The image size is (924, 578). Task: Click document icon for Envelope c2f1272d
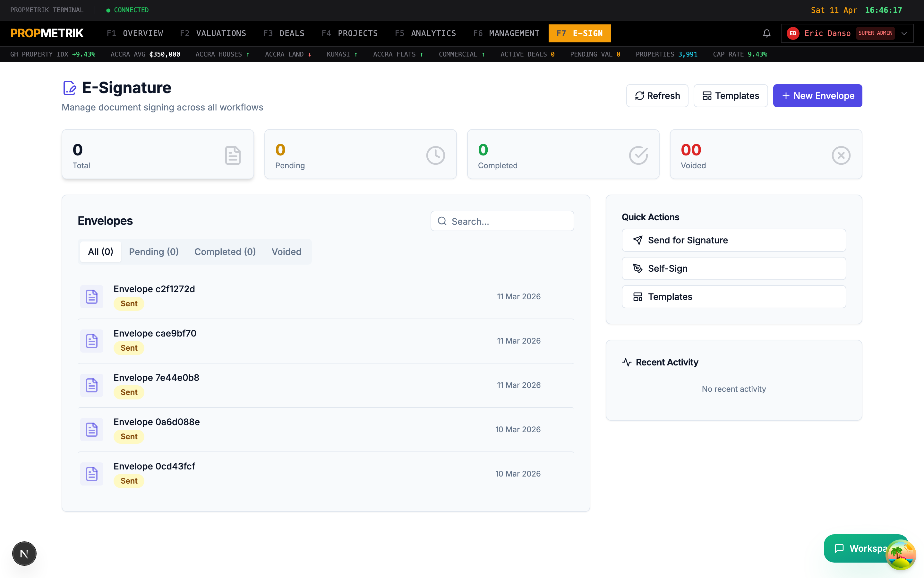click(x=92, y=296)
